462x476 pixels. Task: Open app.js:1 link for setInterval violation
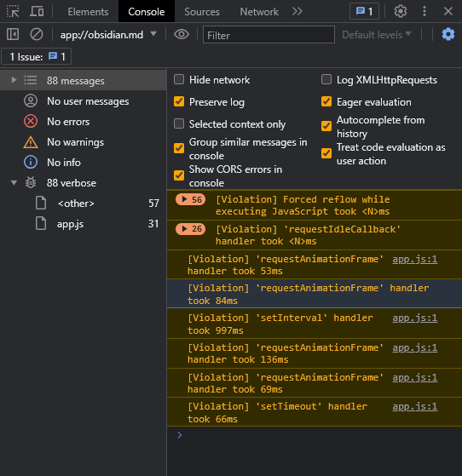[x=415, y=318]
